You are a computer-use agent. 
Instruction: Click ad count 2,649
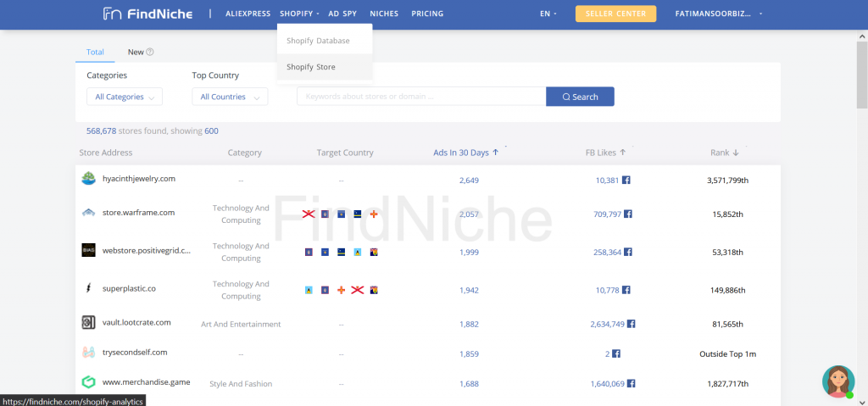click(x=469, y=181)
